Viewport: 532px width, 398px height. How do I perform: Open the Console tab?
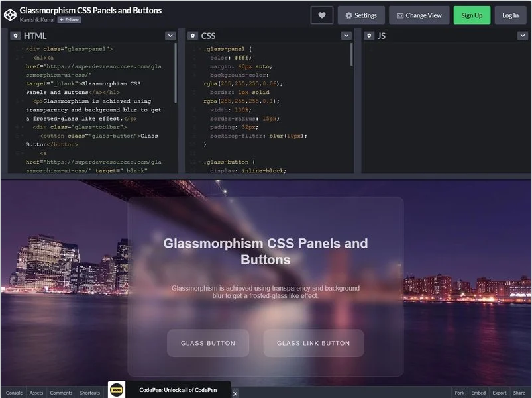[15, 393]
